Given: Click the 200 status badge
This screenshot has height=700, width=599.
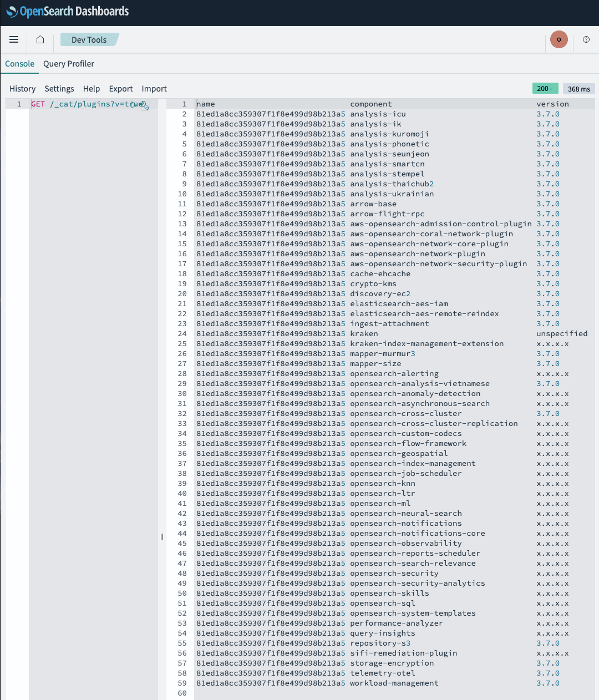Looking at the screenshot, I should pyautogui.click(x=545, y=89).
